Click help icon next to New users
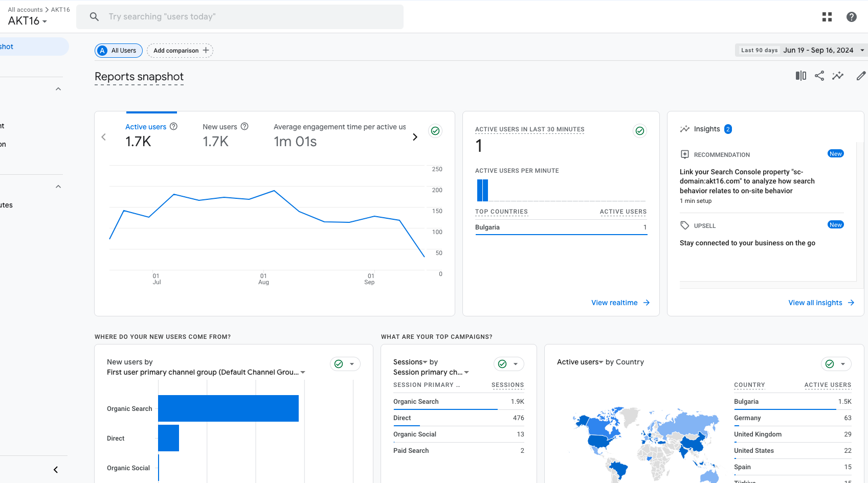The height and width of the screenshot is (483, 868). pos(244,126)
